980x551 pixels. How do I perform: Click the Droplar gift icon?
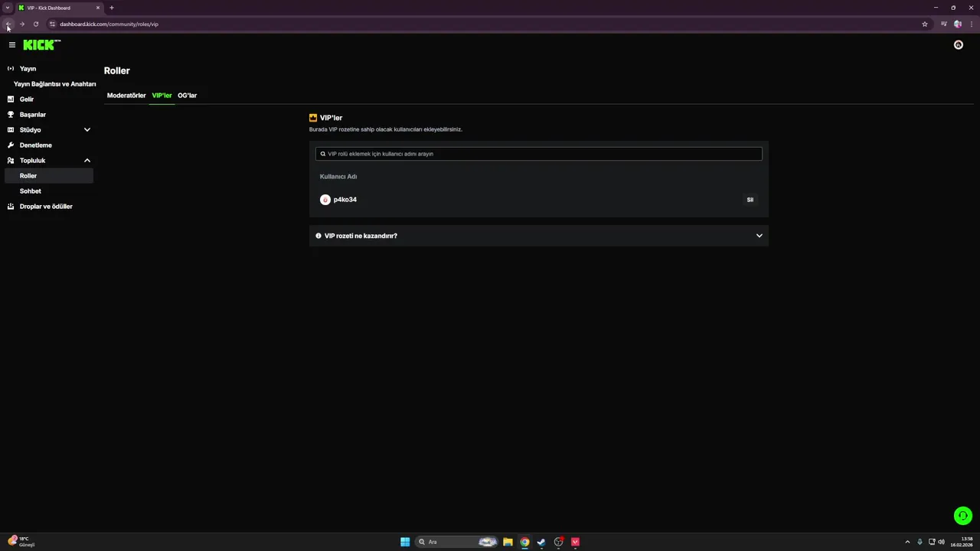[x=11, y=207]
